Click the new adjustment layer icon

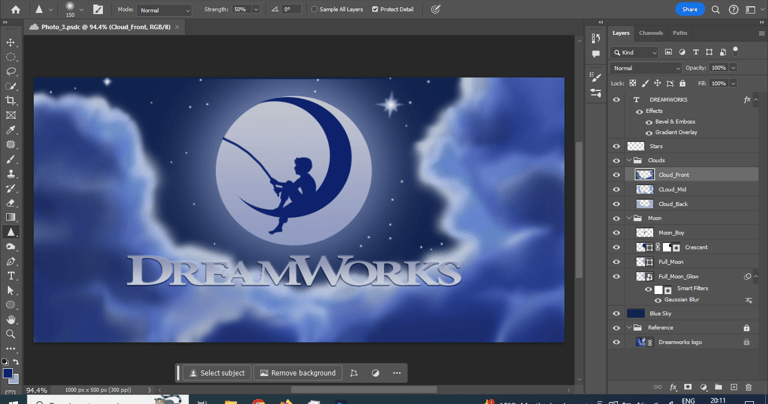[703, 387]
